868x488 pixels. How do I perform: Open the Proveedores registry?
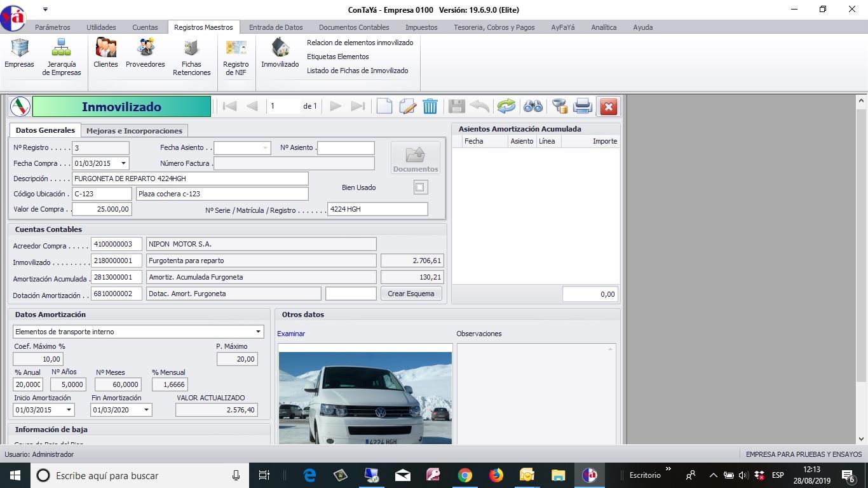(146, 53)
